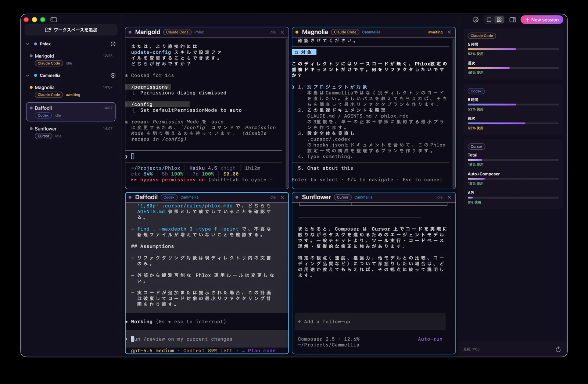The height and width of the screenshot is (384, 588).
Task: Select Daffodil session in sidebar
Action: (x=71, y=111)
